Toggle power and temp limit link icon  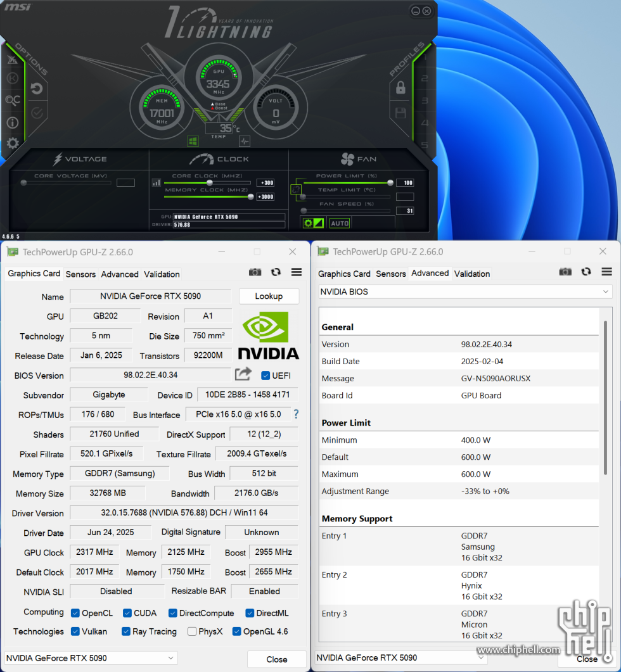295,189
